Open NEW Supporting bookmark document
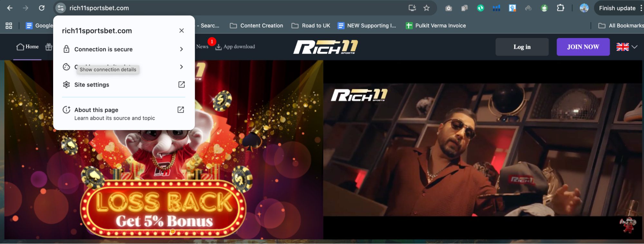The image size is (644, 244). tap(367, 25)
